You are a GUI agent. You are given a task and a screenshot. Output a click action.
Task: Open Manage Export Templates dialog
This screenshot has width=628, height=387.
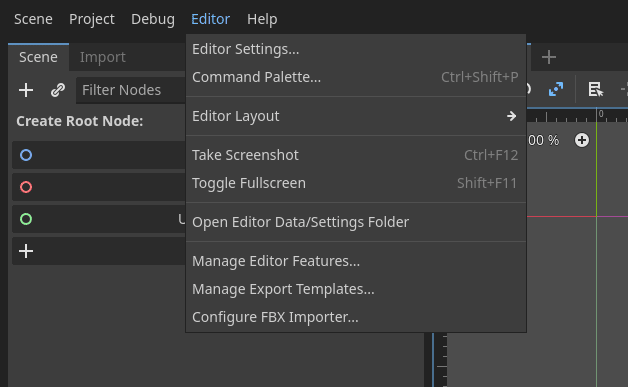pos(356,289)
